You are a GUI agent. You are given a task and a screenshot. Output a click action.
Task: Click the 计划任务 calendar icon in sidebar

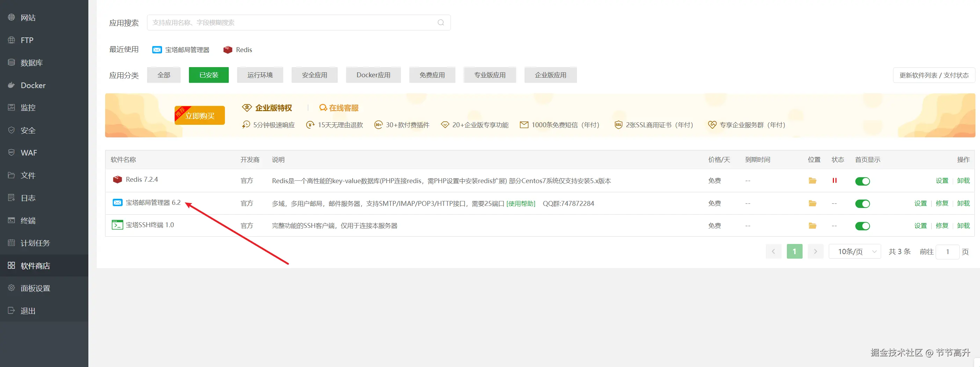pyautogui.click(x=12, y=243)
